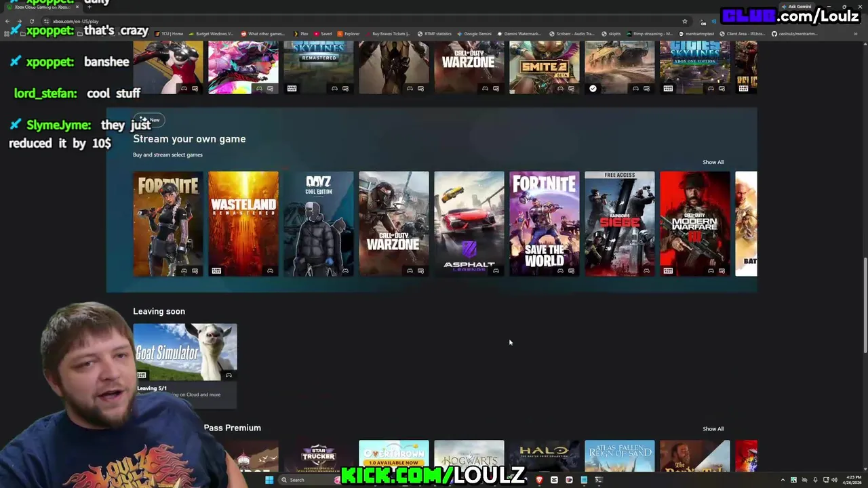Viewport: 868px width, 488px height.
Task: Click the page vertical scrollbar thumb
Action: 865,305
